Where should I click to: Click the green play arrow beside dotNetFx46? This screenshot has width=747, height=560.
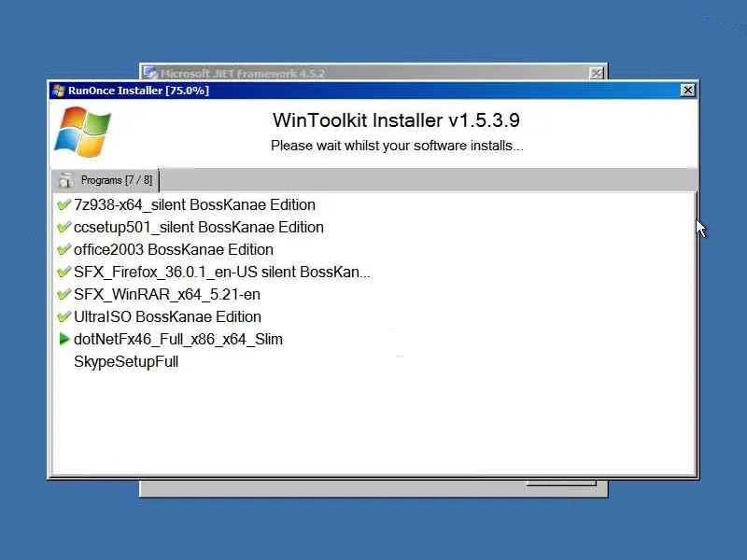[x=63, y=339]
